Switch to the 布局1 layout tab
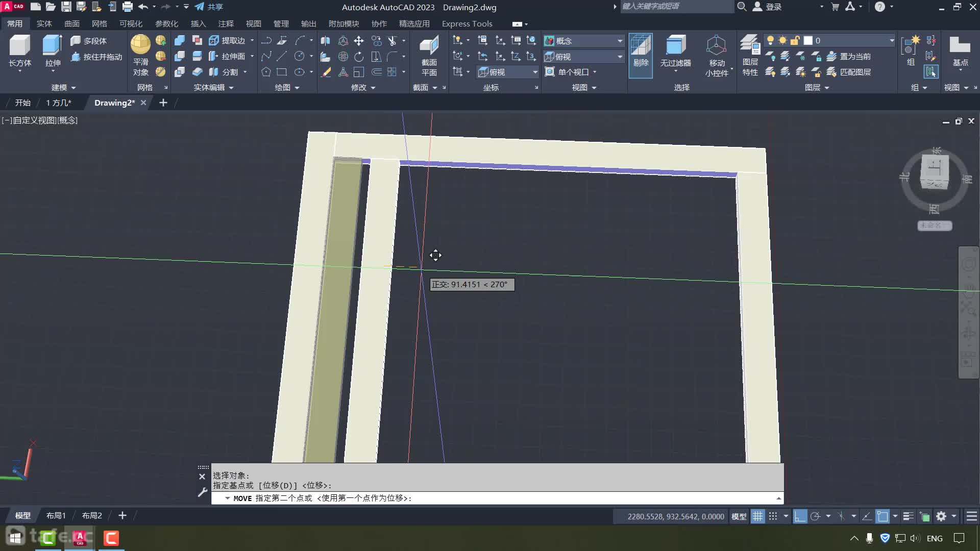Screen dimensions: 980x551 [x=56, y=515]
